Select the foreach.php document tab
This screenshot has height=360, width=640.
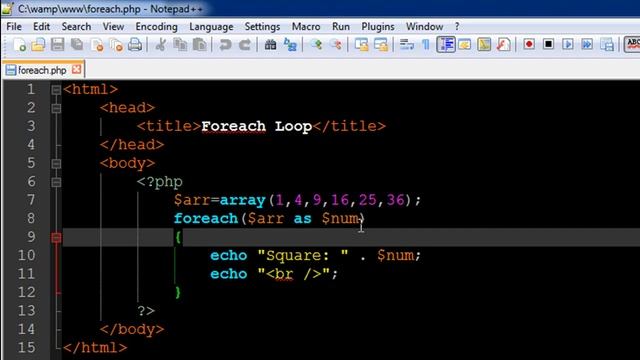pyautogui.click(x=43, y=70)
